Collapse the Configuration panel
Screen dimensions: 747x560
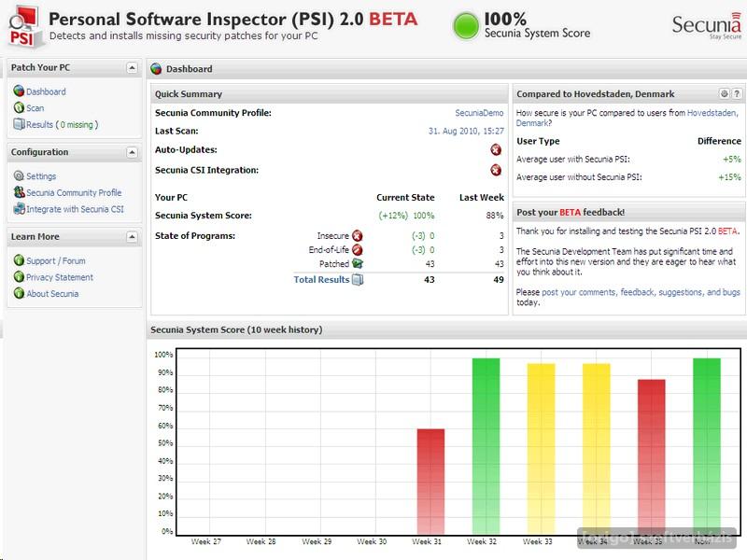tap(132, 152)
